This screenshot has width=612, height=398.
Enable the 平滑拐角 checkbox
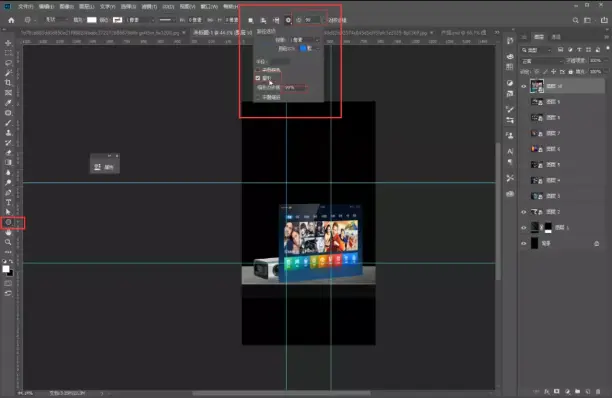point(258,70)
